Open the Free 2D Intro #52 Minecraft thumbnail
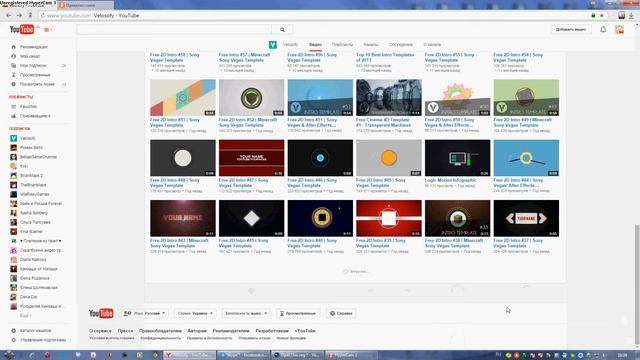Screen dimensions: 640x360 click(251, 98)
